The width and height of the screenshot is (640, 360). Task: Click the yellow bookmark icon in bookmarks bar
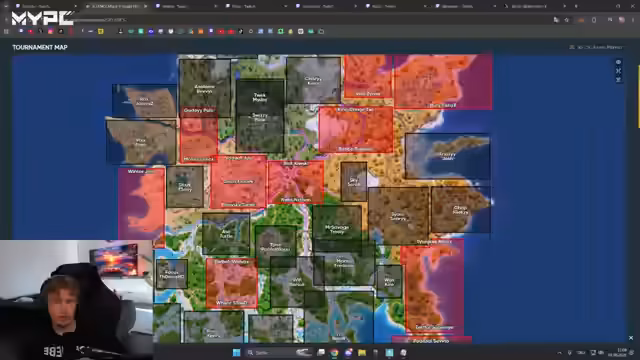click(x=100, y=31)
